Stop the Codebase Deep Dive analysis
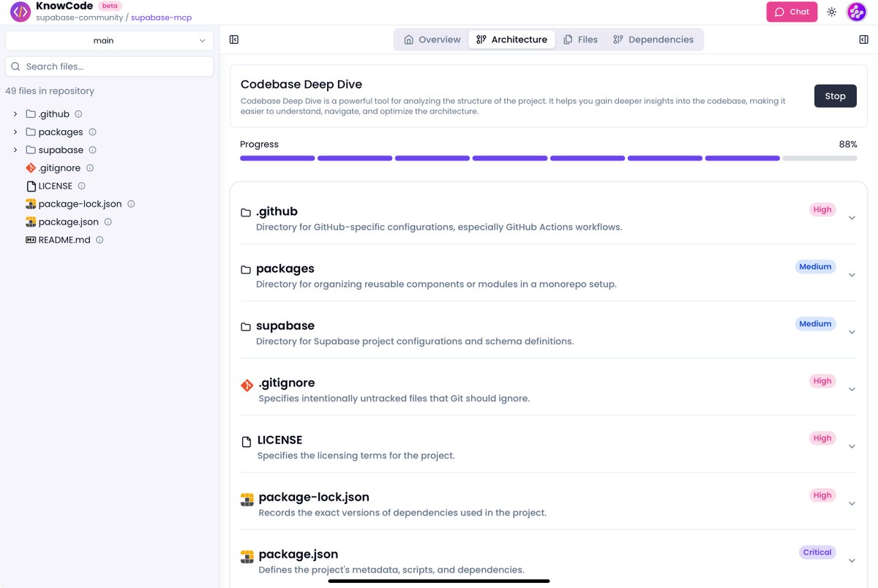This screenshot has height=588, width=878. click(836, 96)
